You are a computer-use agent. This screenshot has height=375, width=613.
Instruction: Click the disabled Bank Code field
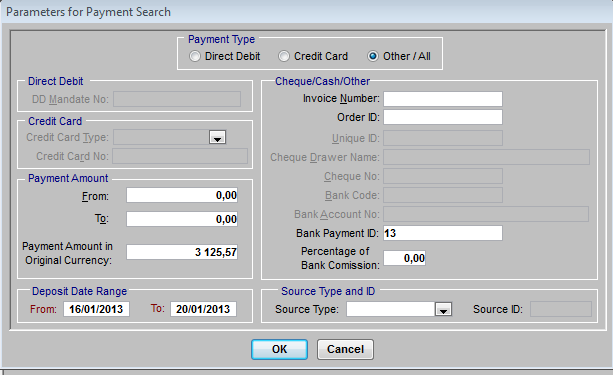[443, 195]
